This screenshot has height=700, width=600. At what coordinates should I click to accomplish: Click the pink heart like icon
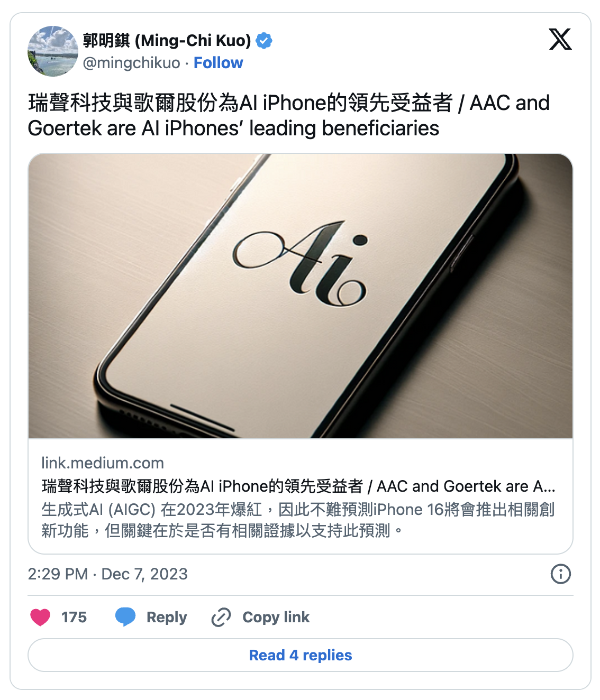point(40,617)
